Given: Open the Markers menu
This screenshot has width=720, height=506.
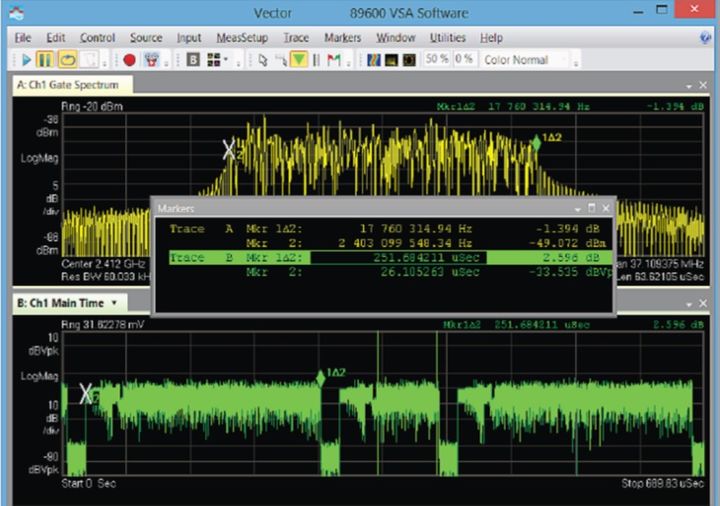Looking at the screenshot, I should click(x=343, y=38).
